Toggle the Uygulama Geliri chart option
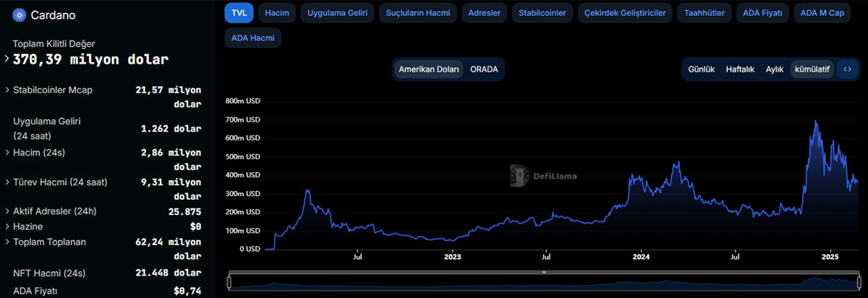This screenshot has width=868, height=298. pyautogui.click(x=338, y=13)
